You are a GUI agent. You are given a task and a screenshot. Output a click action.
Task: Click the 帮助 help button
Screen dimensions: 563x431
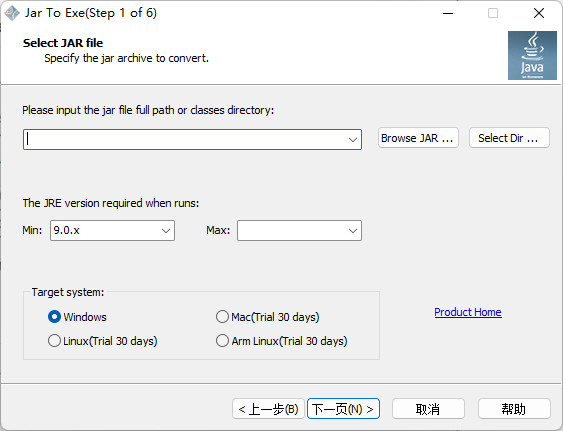coord(514,409)
